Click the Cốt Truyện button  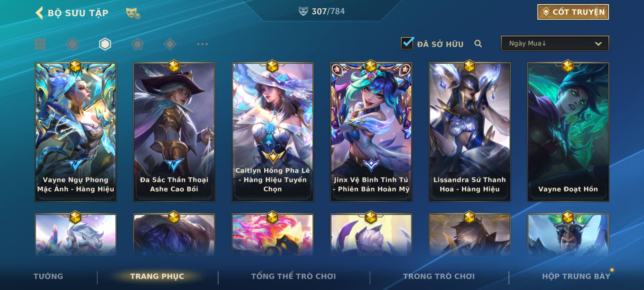(x=573, y=12)
